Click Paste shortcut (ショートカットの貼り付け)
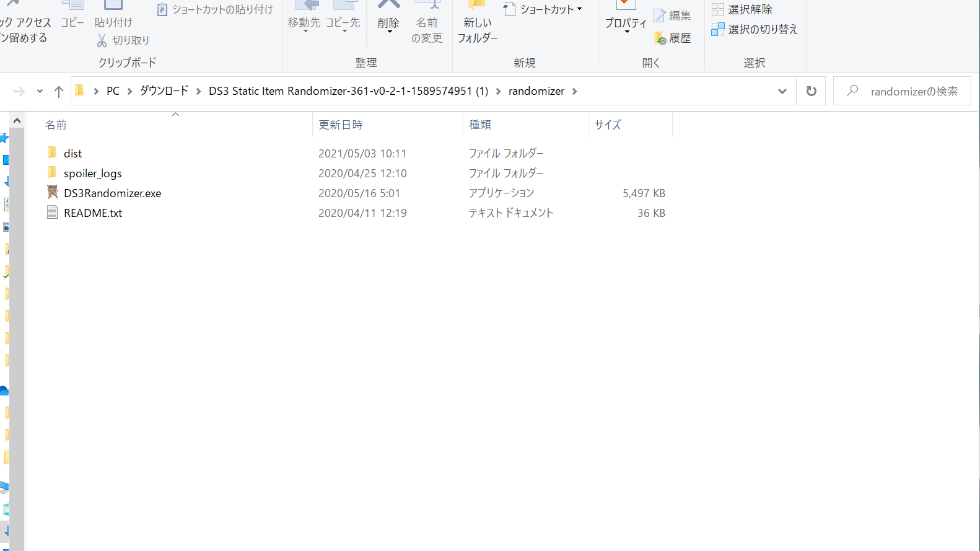Image resolution: width=980 pixels, height=551 pixels. (215, 9)
